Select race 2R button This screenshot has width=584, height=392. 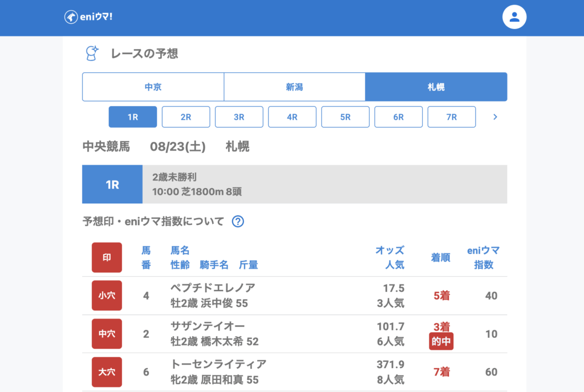[x=186, y=117]
